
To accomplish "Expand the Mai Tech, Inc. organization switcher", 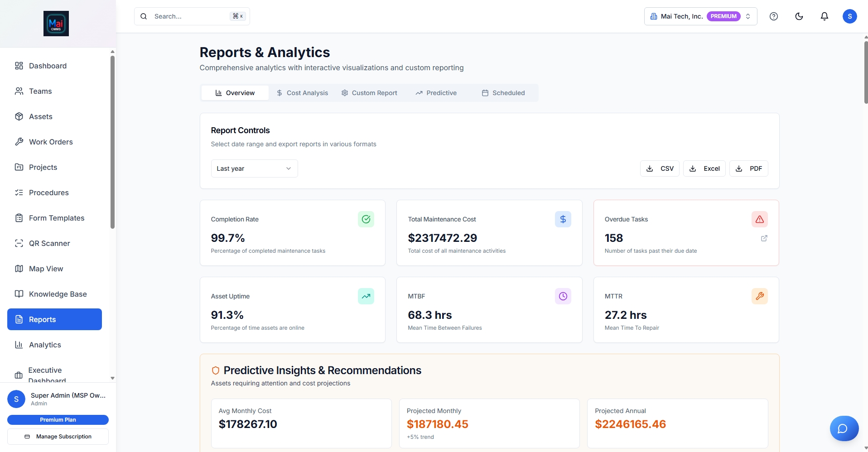I will click(x=699, y=16).
